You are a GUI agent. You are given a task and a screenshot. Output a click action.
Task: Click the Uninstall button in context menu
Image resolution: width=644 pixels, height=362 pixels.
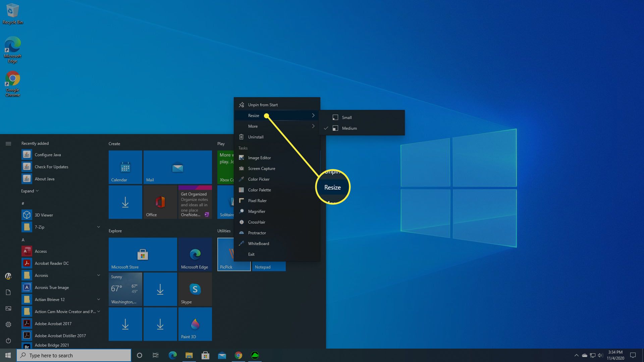click(x=256, y=136)
